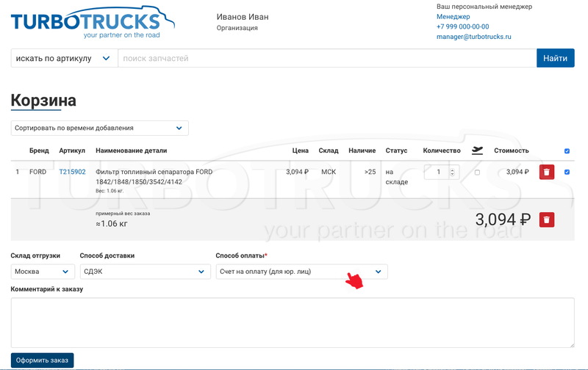Uncheck the FORD T215902 row selection checkbox
588x370 pixels.
tap(567, 173)
